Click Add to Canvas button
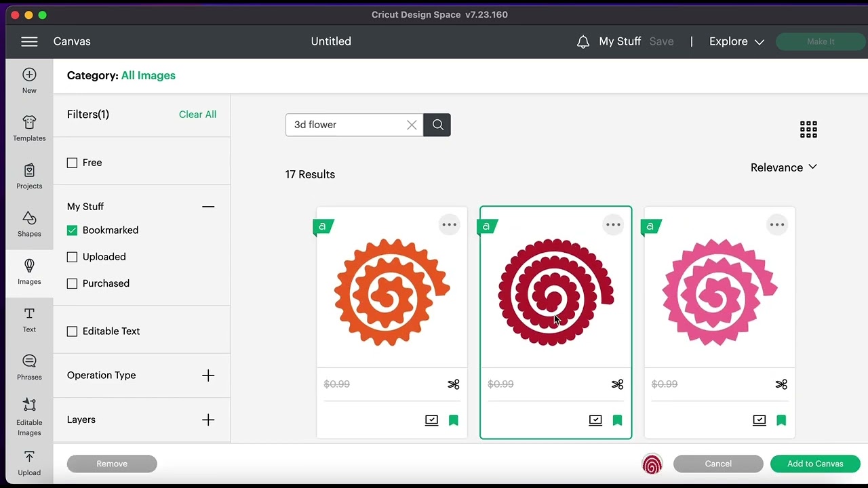This screenshot has height=488, width=868. pos(815,464)
